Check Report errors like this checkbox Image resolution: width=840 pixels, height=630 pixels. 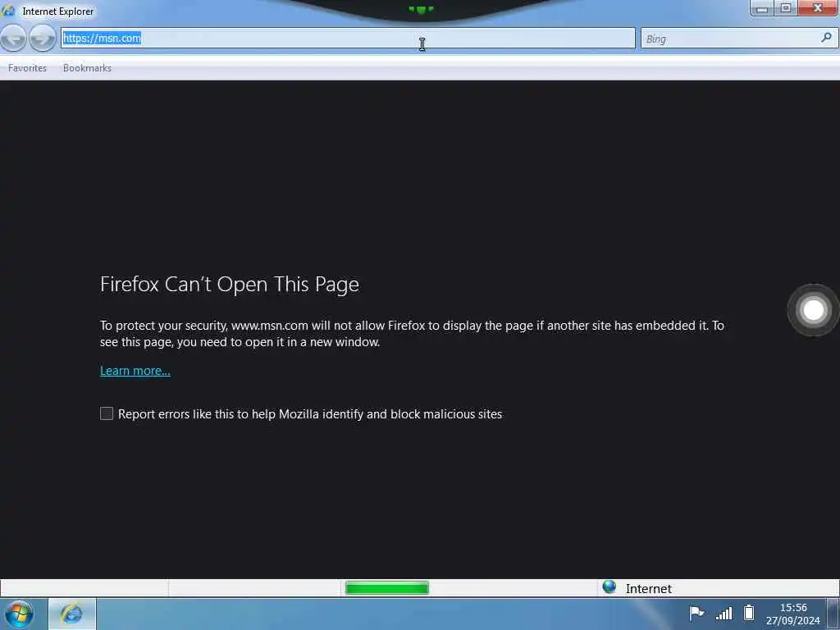tap(107, 413)
